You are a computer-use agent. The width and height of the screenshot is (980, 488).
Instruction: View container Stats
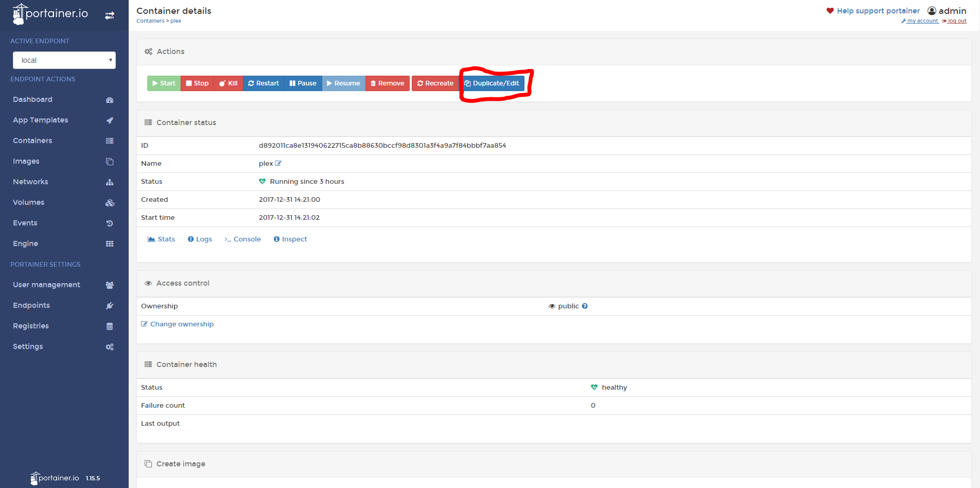point(161,239)
